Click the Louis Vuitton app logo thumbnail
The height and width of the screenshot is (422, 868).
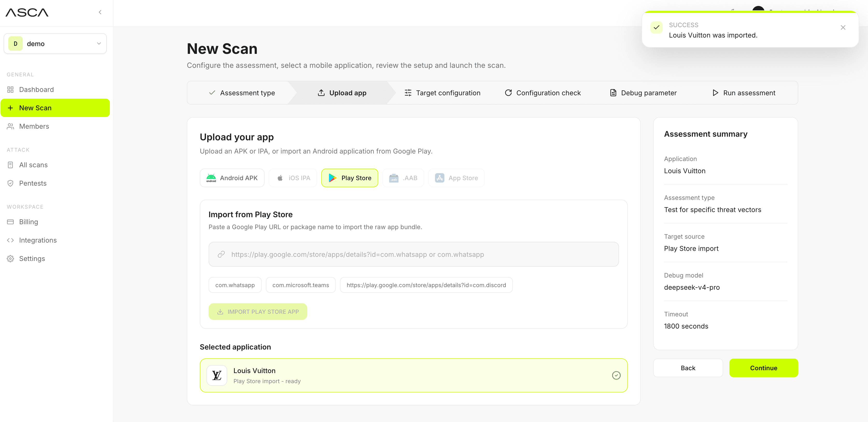(x=217, y=375)
